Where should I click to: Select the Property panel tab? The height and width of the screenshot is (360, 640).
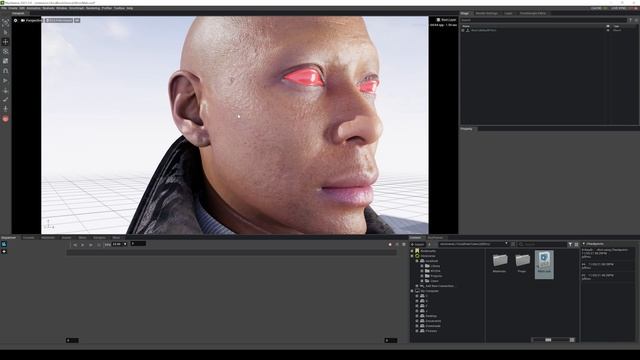(x=467, y=129)
